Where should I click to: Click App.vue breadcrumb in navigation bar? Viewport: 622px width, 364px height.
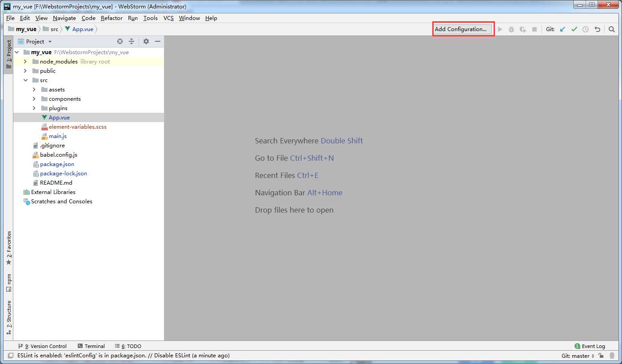tap(79, 29)
